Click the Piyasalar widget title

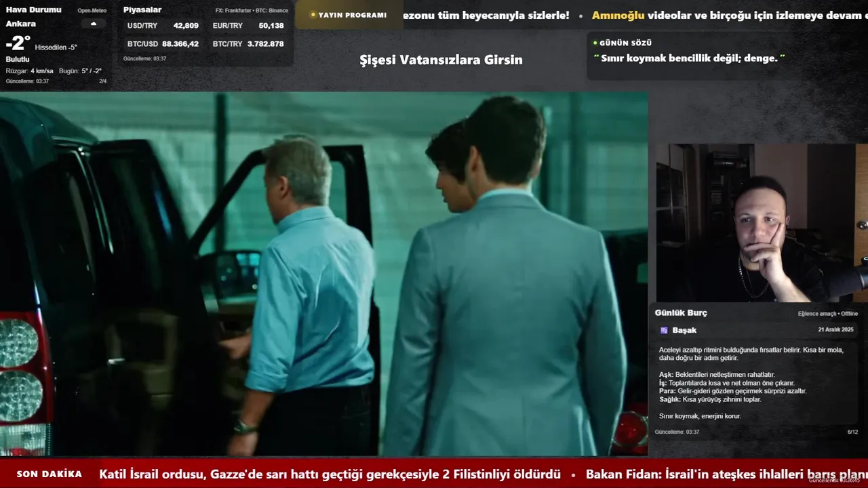point(142,9)
